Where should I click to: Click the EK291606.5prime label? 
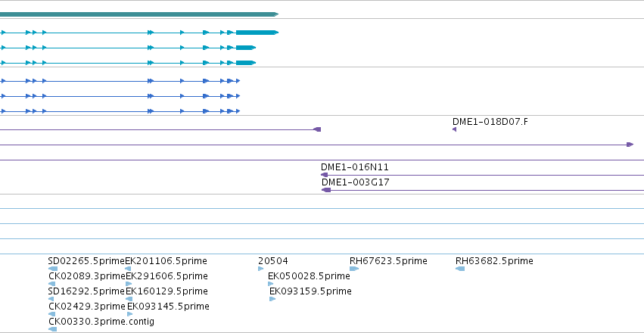166,276
